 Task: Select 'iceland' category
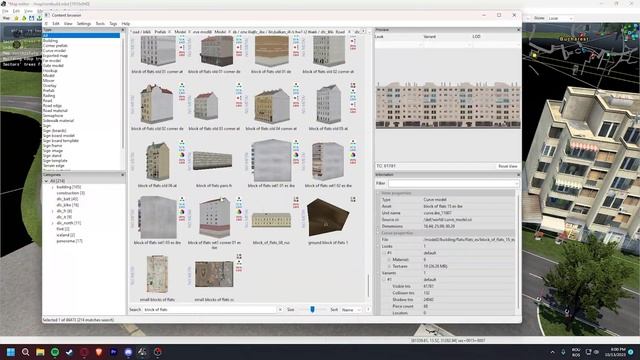click(65, 235)
